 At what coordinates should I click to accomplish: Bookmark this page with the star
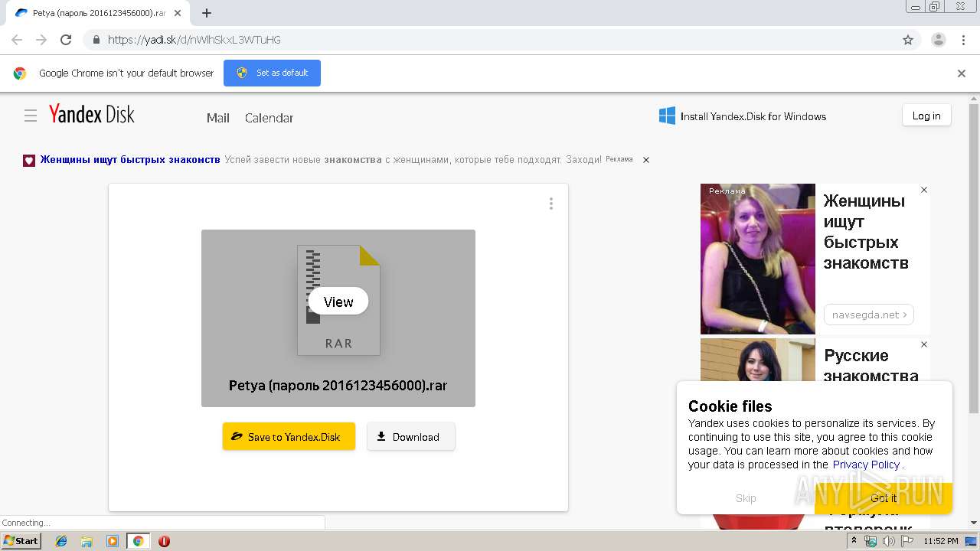pos(908,40)
